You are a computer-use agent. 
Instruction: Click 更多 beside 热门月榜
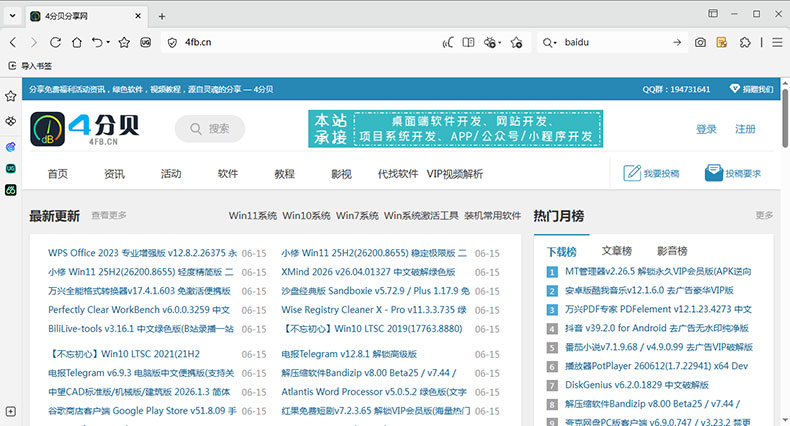click(x=764, y=216)
